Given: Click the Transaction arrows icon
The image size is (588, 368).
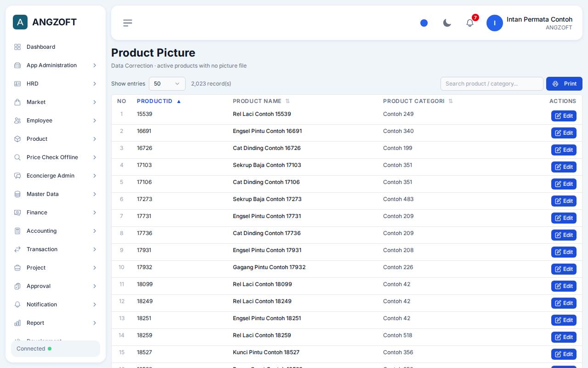Looking at the screenshot, I should coord(17,249).
